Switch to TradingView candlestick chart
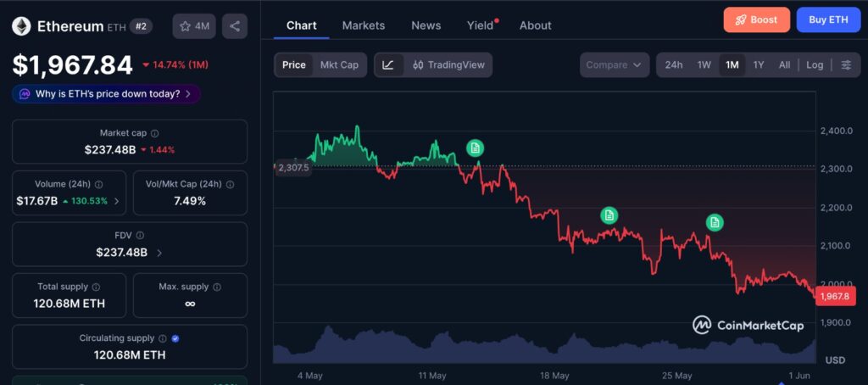The width and height of the screenshot is (868, 385). [448, 64]
